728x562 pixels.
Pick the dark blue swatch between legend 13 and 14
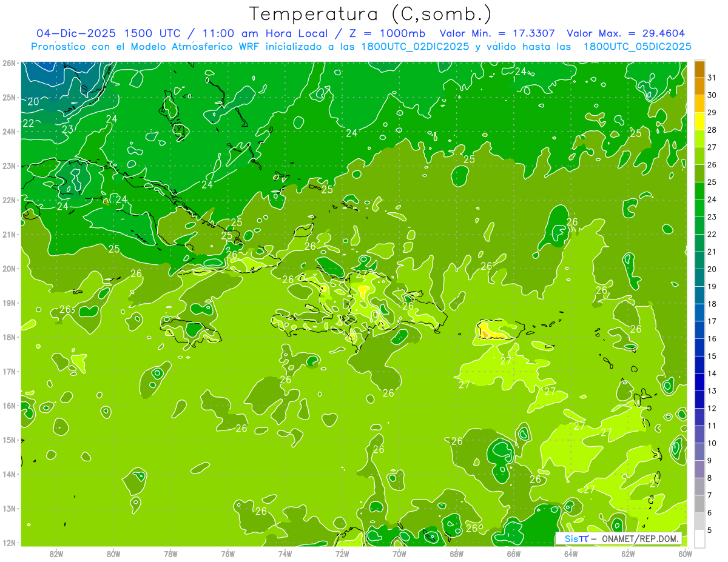click(x=699, y=382)
